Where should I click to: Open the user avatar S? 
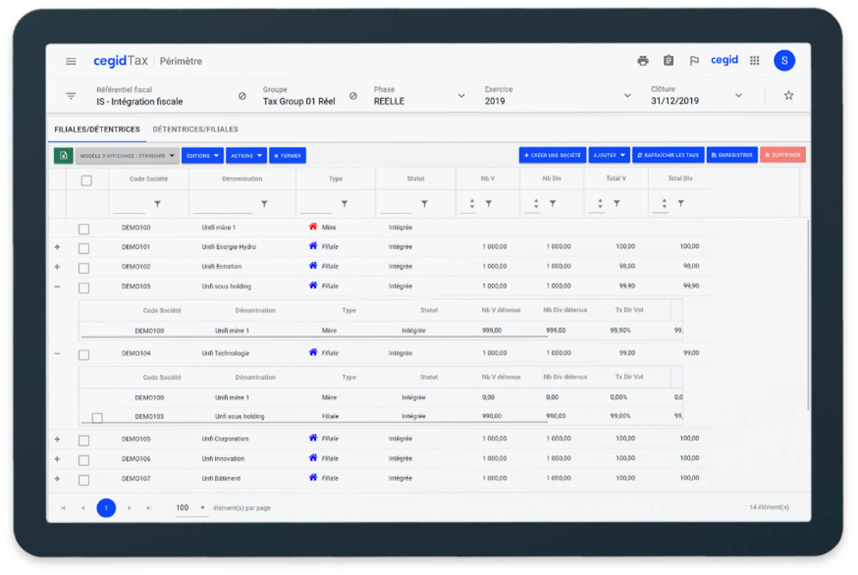pos(785,61)
